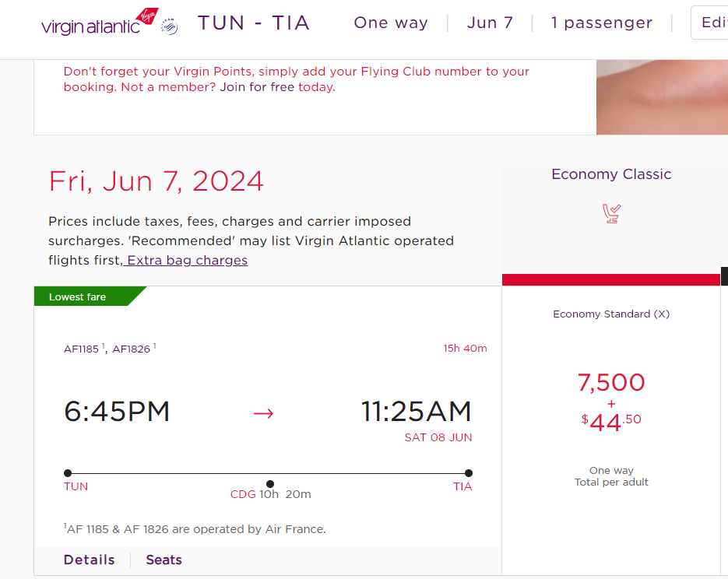Click the SkyTeam alliance logo
Image resolution: width=728 pixels, height=579 pixels.
[170, 28]
